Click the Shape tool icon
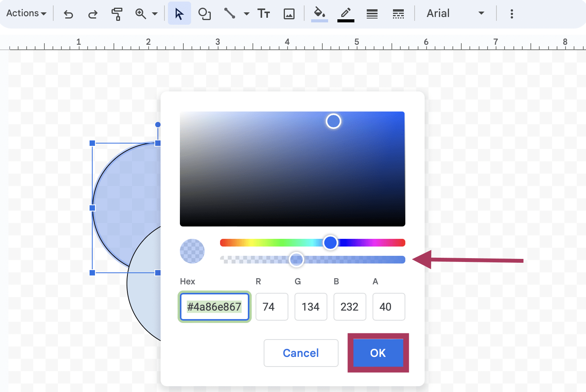This screenshot has height=392, width=586. coord(204,13)
